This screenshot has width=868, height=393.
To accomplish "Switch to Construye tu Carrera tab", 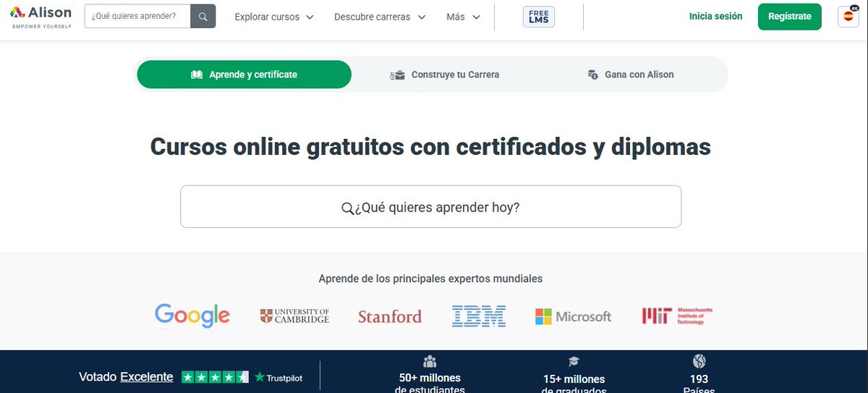I will tap(444, 75).
